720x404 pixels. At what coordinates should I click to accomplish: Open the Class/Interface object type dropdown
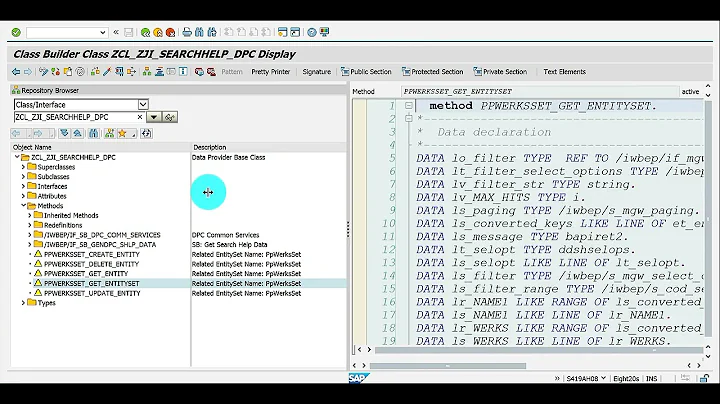point(143,105)
